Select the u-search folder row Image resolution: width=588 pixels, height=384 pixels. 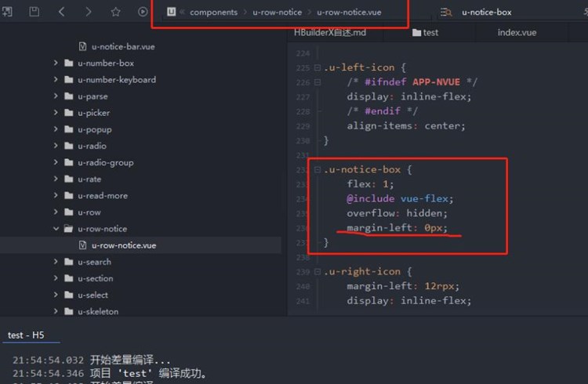(x=95, y=262)
